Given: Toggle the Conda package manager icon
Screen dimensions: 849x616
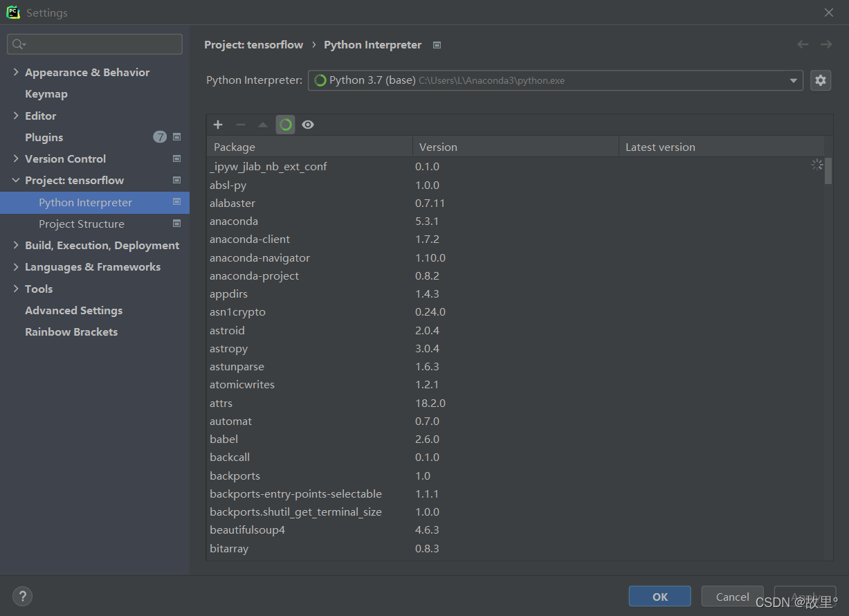Looking at the screenshot, I should click(x=286, y=125).
